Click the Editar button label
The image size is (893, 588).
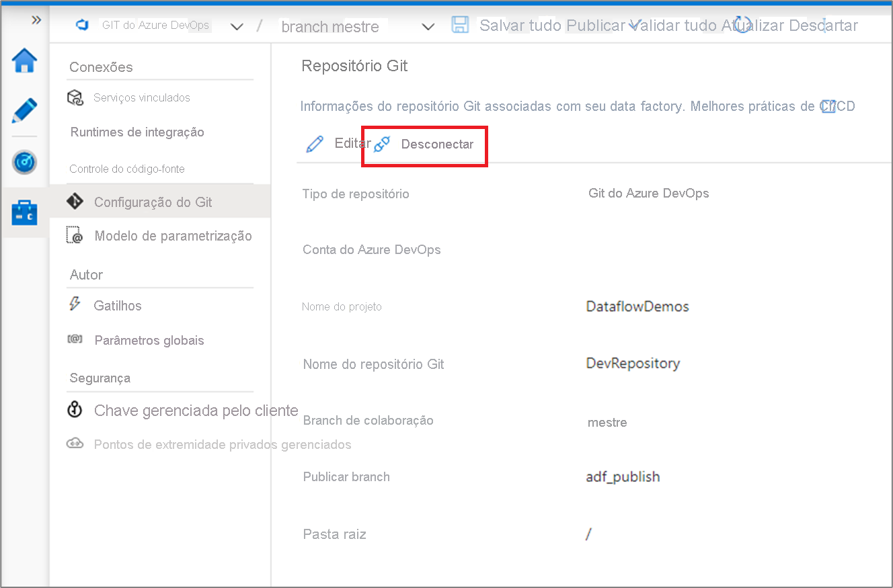tap(352, 143)
